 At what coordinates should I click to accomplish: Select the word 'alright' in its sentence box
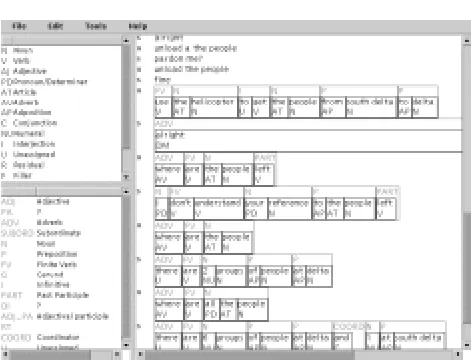(170, 135)
